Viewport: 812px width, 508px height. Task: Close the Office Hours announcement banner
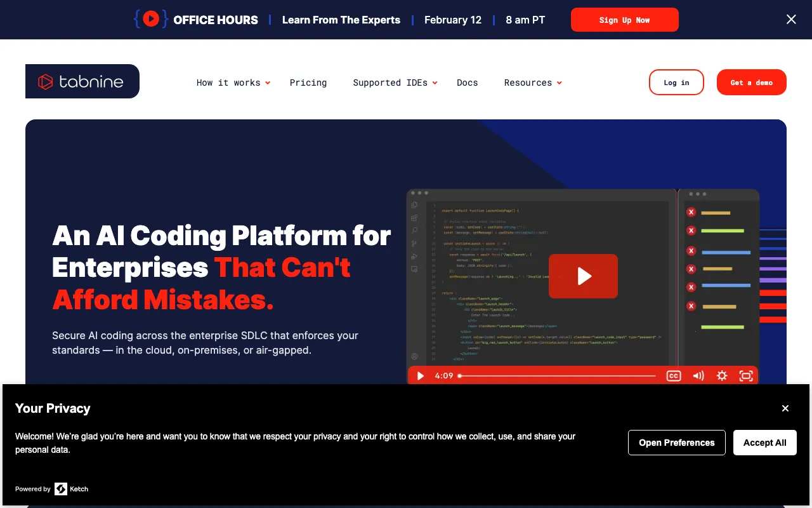tap(791, 20)
